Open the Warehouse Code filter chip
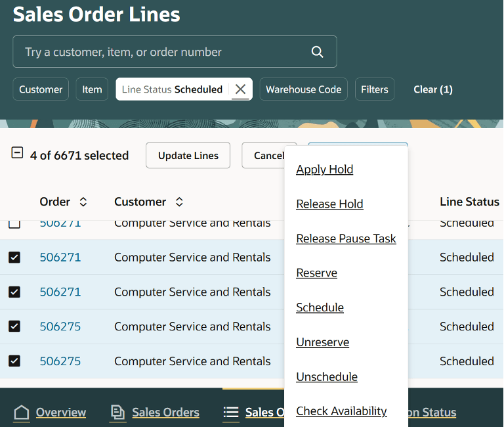The width and height of the screenshot is (504, 427). click(x=303, y=89)
